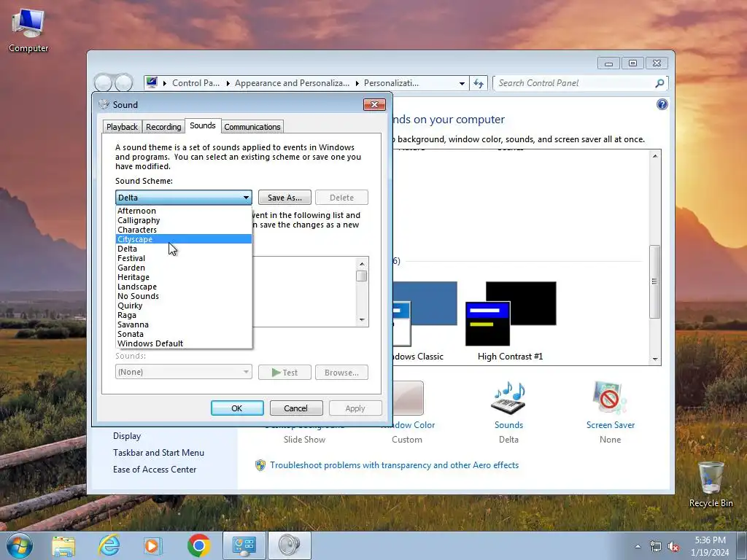The width and height of the screenshot is (747, 560).
Task: Select Heritage sound scheme
Action: point(184,277)
